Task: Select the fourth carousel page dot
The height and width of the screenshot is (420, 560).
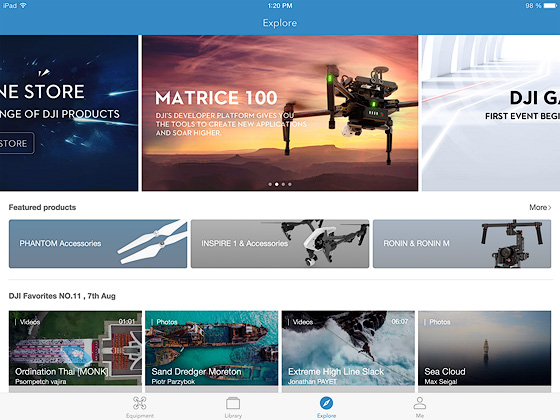Action: pos(290,184)
